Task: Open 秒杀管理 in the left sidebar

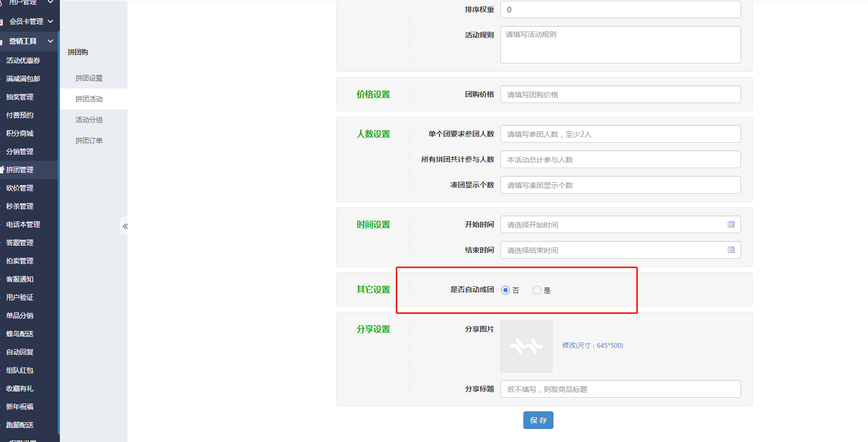Action: (x=20, y=206)
